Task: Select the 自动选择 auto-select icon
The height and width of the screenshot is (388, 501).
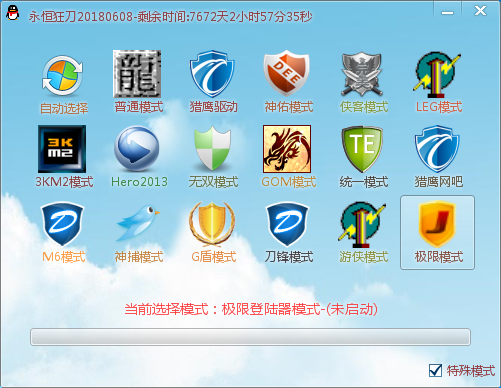Action: (63, 76)
